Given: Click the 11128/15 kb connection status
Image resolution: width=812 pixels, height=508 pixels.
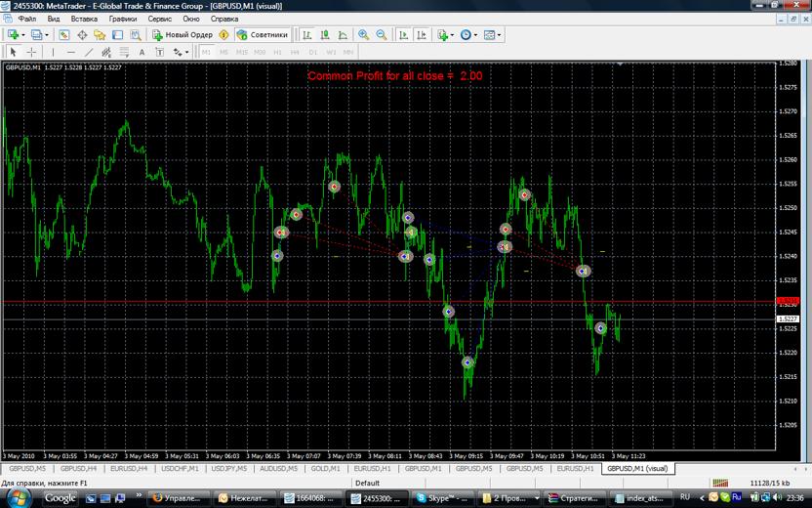Looking at the screenshot, I should tap(767, 484).
